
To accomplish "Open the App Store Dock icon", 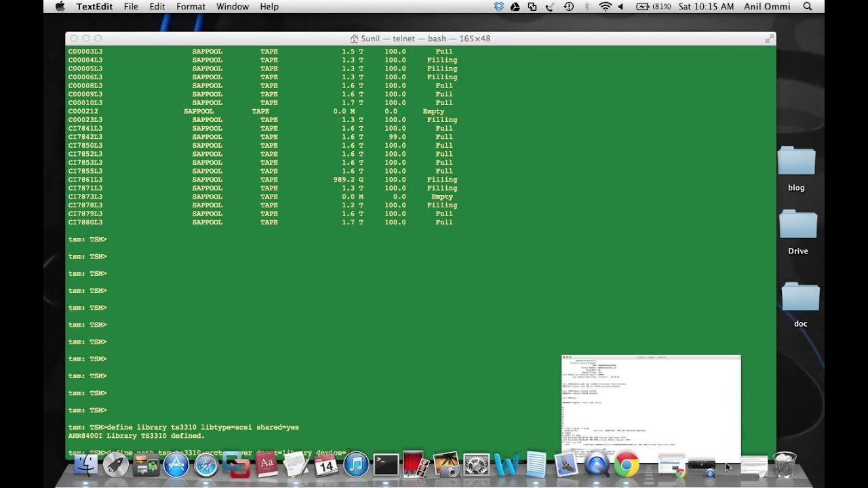I will click(176, 465).
